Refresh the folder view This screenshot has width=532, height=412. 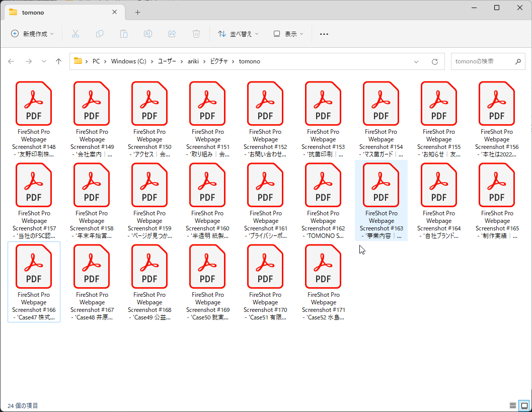pyautogui.click(x=434, y=61)
